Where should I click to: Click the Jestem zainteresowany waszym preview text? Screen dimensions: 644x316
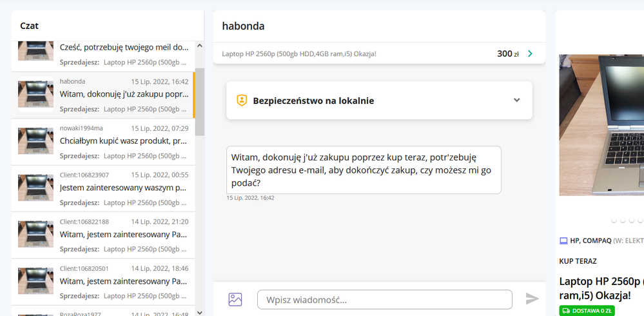(124, 188)
